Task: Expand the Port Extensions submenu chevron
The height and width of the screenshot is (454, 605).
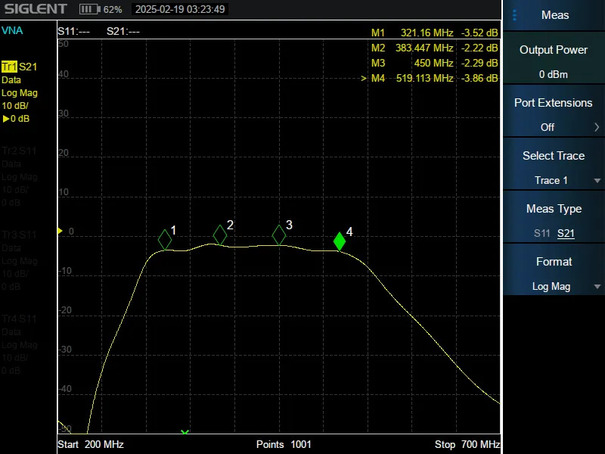Action: click(x=597, y=127)
